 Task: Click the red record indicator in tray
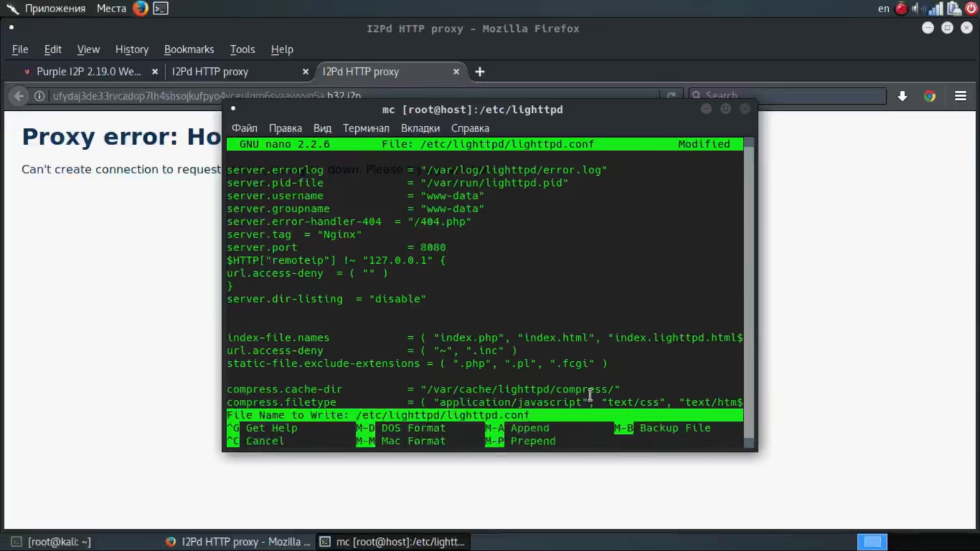[901, 9]
